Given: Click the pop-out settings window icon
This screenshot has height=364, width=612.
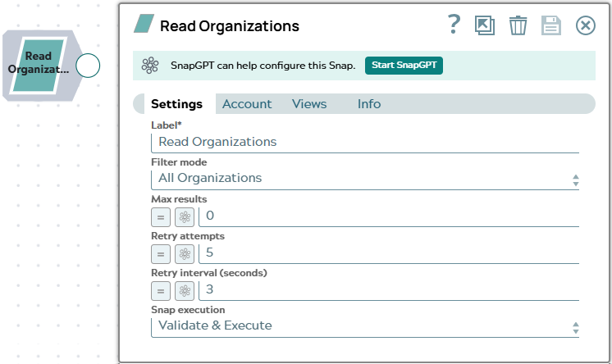Looking at the screenshot, I should pos(485,25).
